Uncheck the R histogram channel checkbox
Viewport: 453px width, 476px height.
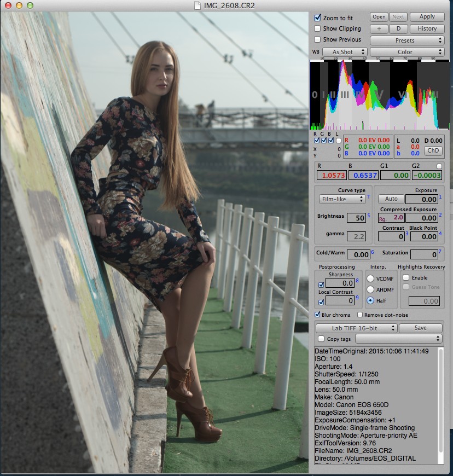click(x=317, y=141)
